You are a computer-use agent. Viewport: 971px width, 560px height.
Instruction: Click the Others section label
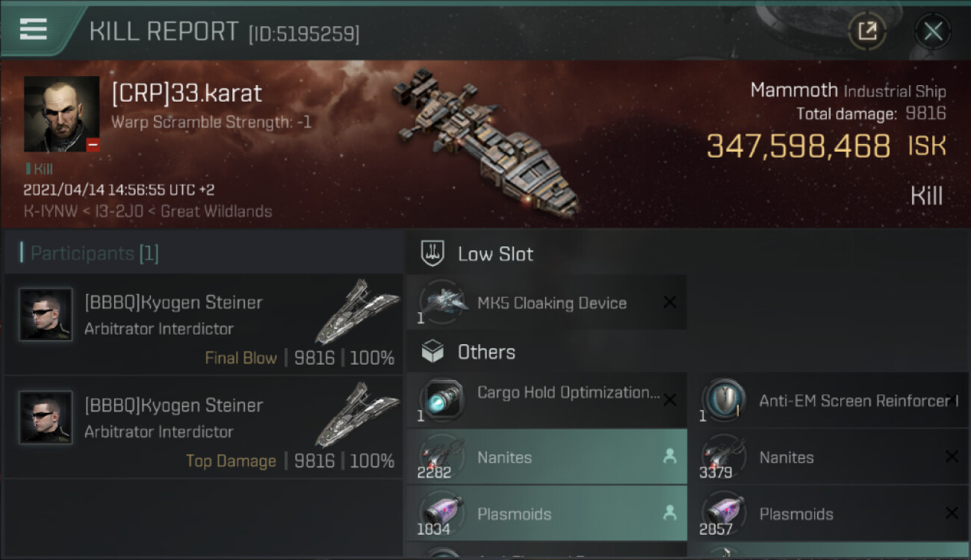pyautogui.click(x=486, y=352)
